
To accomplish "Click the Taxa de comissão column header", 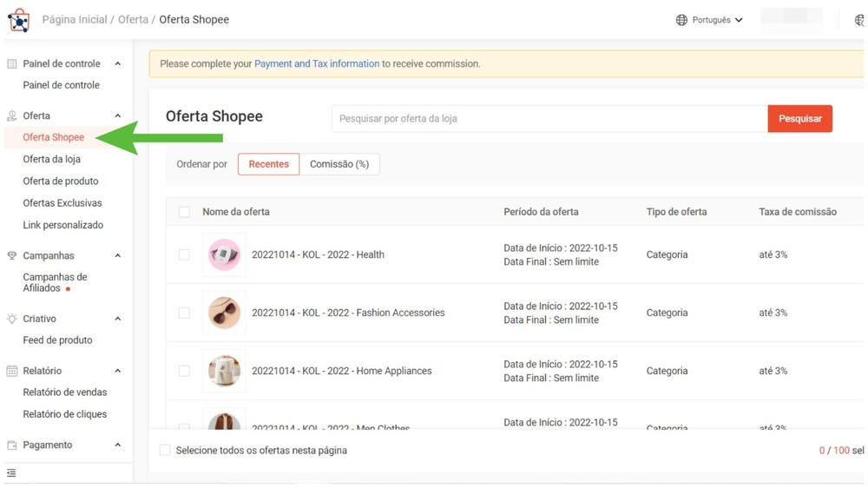I will tap(798, 212).
